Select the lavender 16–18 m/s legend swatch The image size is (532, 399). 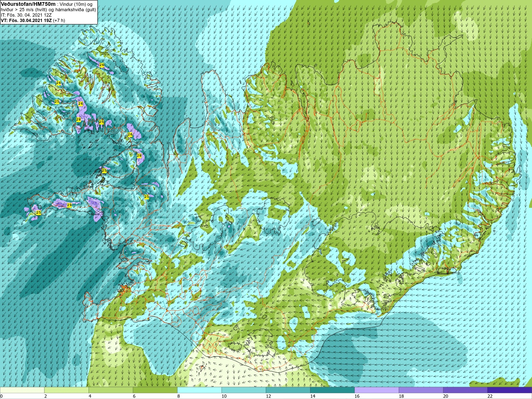377,390
